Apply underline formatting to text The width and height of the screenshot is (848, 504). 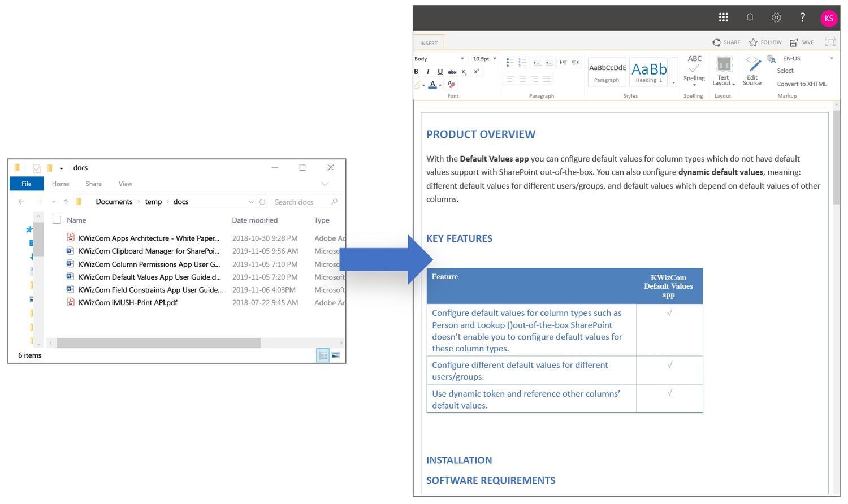point(440,72)
